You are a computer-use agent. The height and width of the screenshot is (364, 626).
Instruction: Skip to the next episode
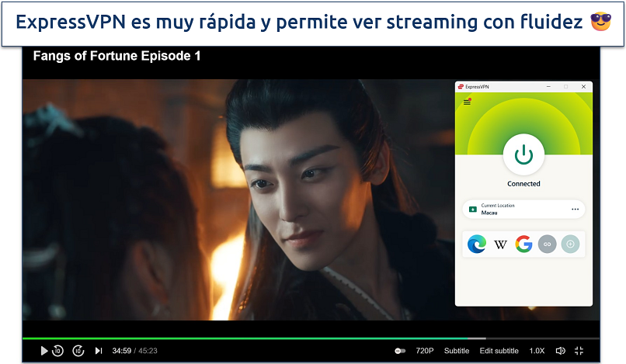(98, 351)
